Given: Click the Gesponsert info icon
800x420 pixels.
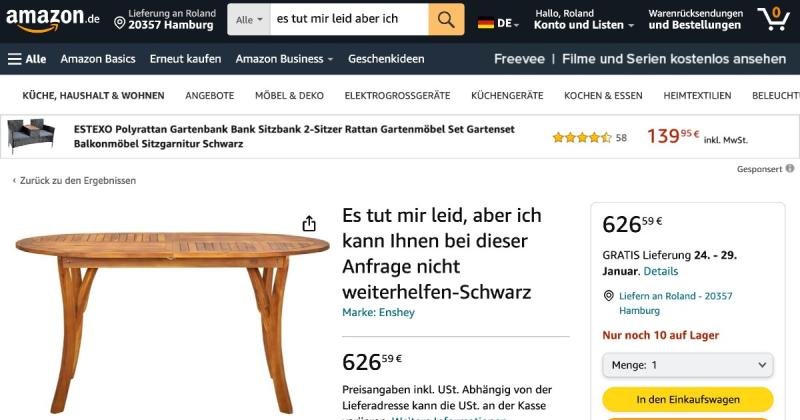Looking at the screenshot, I should point(790,168).
